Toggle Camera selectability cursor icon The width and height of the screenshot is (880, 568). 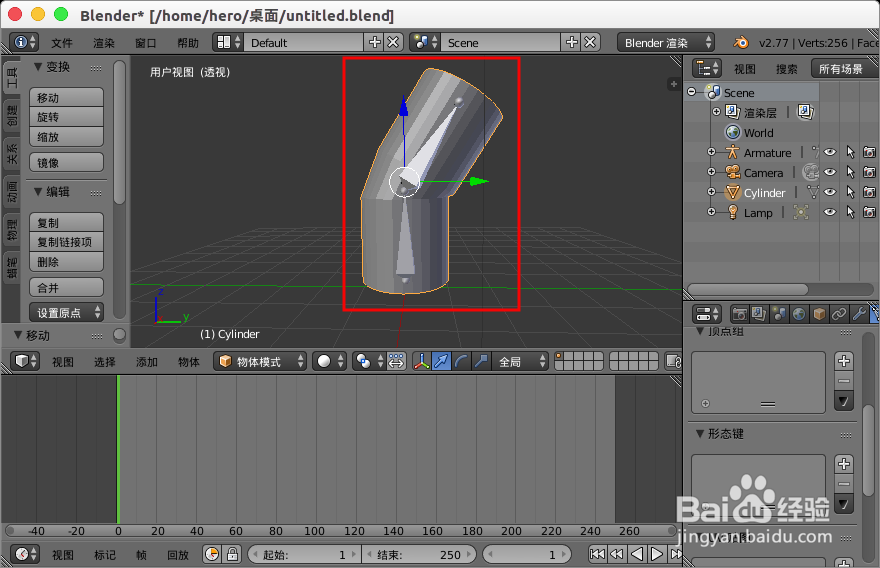(850, 172)
